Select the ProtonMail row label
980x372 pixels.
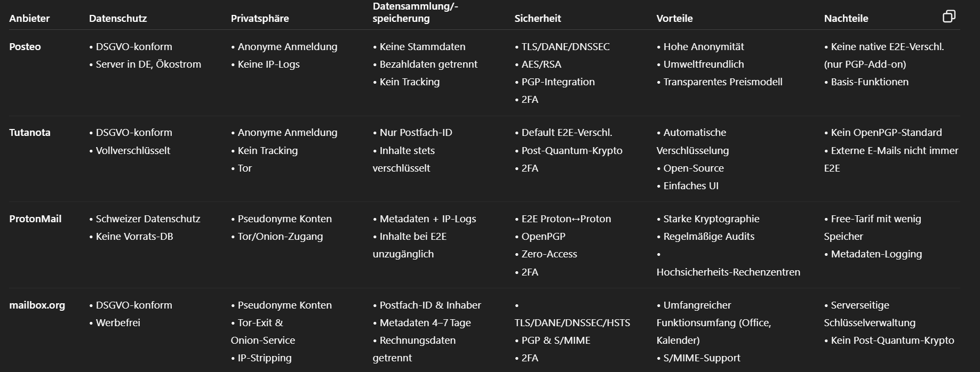(x=35, y=219)
